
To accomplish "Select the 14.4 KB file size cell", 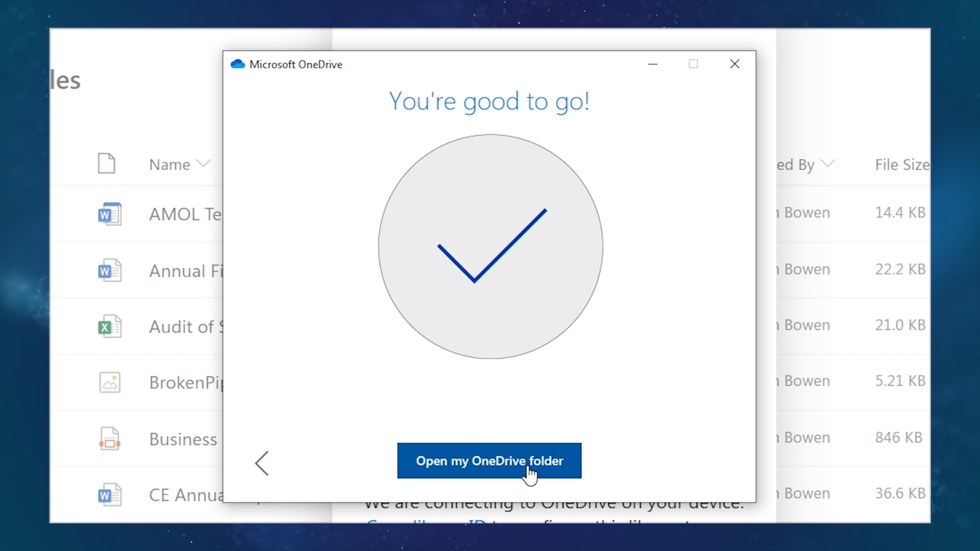I will point(900,212).
